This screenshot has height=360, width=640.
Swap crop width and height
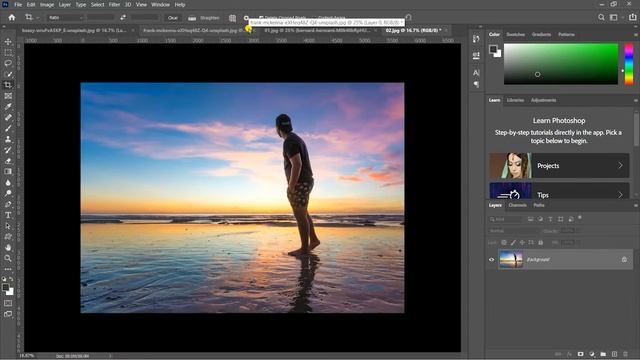123,18
